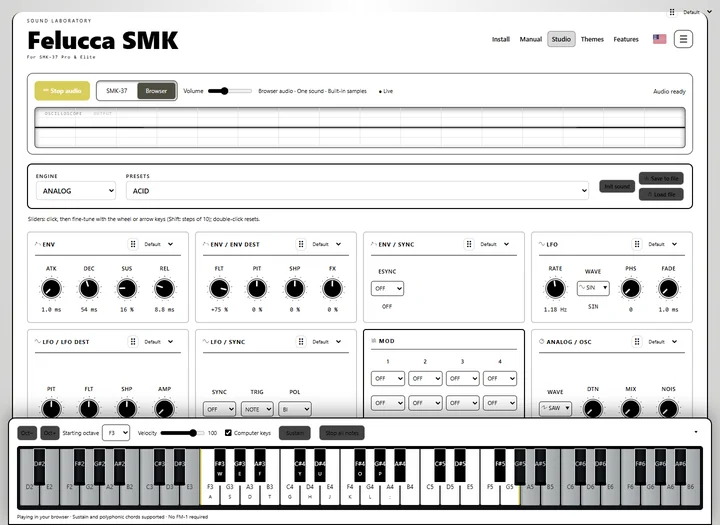Click the Stop audio button
The width and height of the screenshot is (720, 525).
(62, 91)
